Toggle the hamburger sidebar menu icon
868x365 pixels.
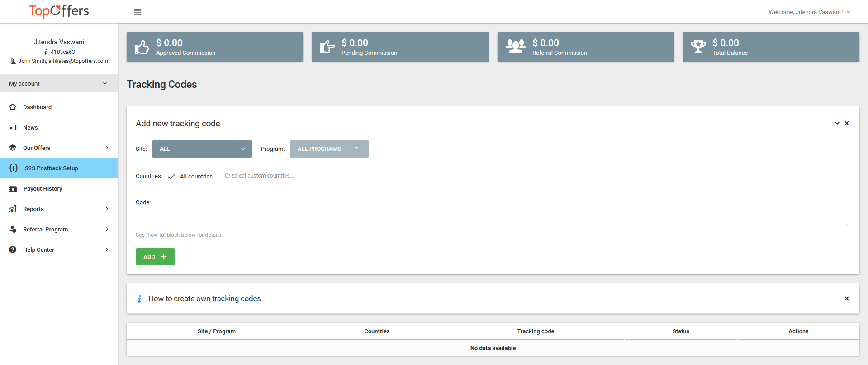coord(138,12)
